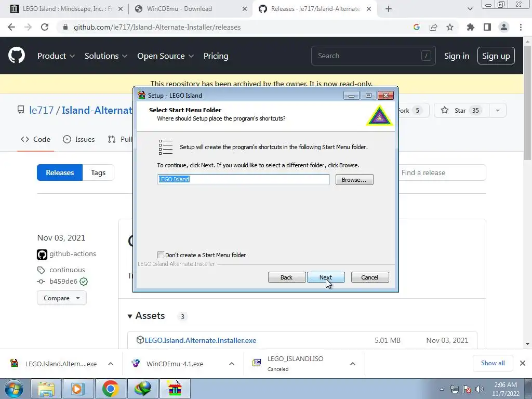Open the Star dropdown arrow

coord(498,110)
